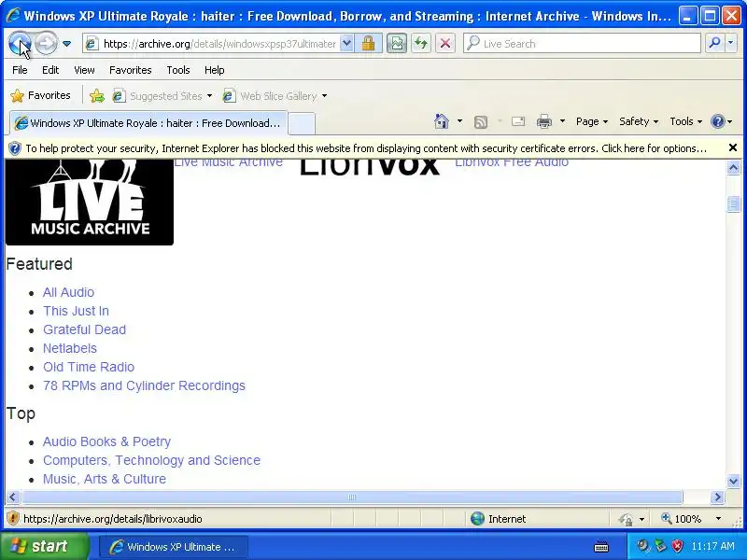Viewport: 747px width, 560px height.
Task: Go back with the Back arrow button
Action: pyautogui.click(x=20, y=43)
